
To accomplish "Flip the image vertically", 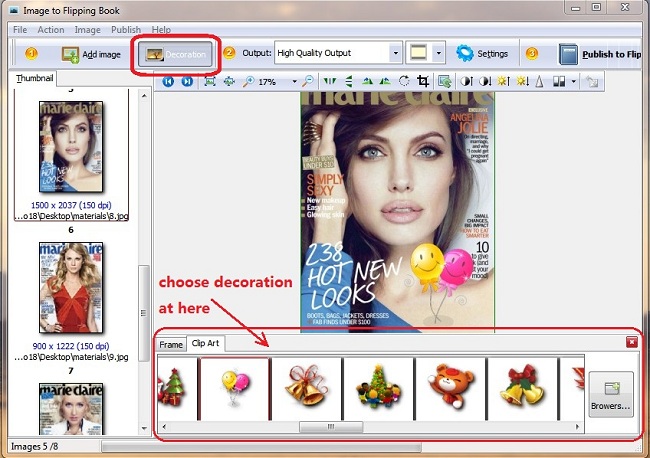I will (x=349, y=81).
